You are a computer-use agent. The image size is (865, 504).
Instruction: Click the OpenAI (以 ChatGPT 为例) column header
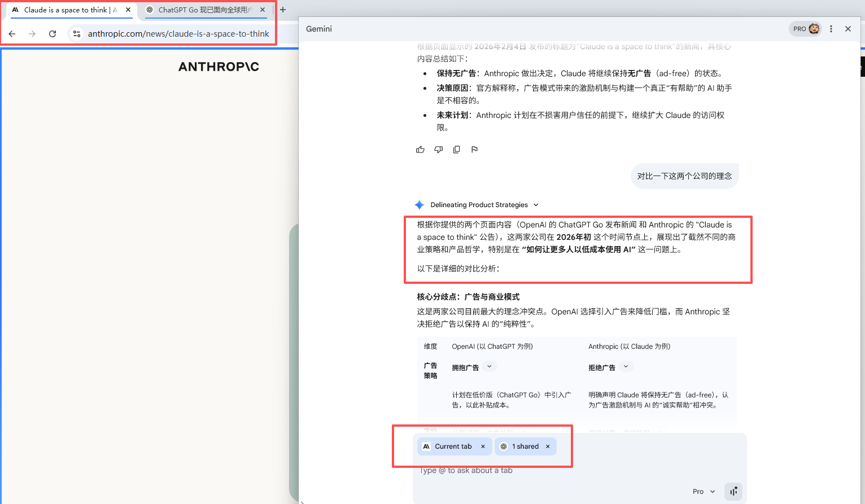pyautogui.click(x=492, y=347)
